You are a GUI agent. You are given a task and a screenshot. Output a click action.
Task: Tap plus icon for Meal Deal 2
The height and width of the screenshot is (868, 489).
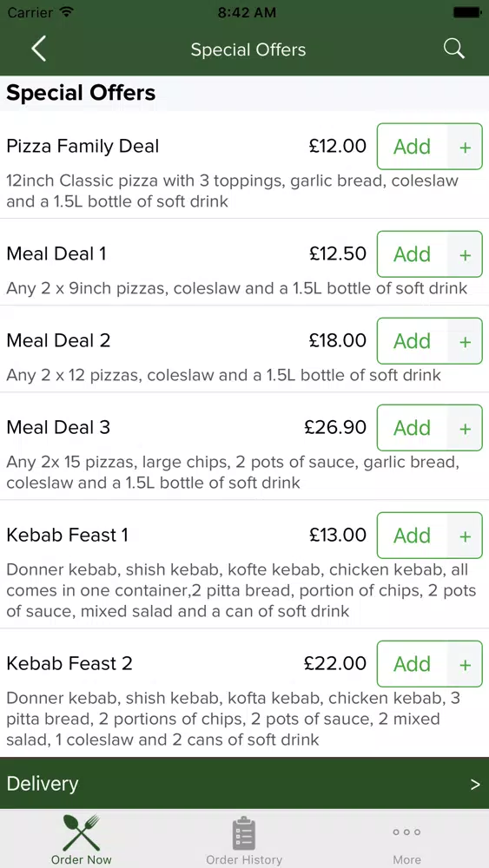466,341
